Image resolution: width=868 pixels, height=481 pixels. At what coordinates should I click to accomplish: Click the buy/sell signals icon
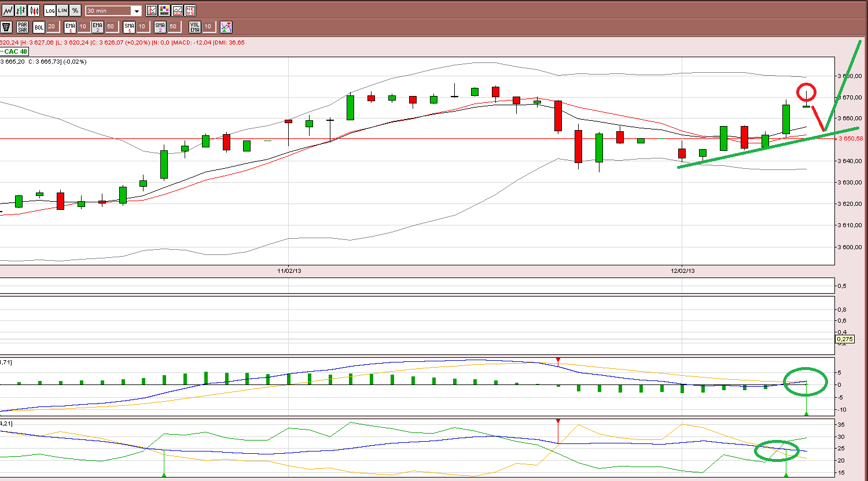point(226,27)
